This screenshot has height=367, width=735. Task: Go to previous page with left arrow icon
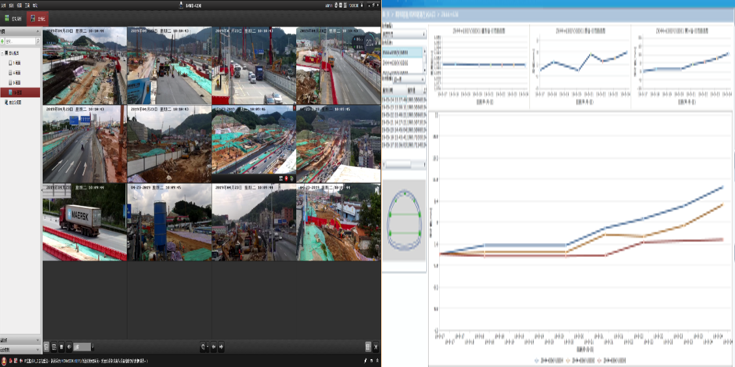[x=214, y=347]
